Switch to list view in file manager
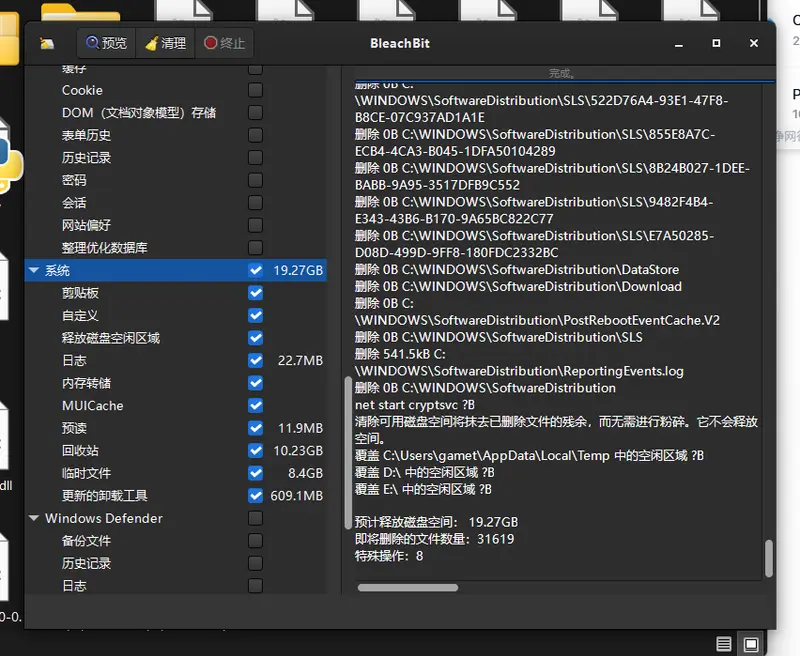The image size is (800, 656). point(723,644)
